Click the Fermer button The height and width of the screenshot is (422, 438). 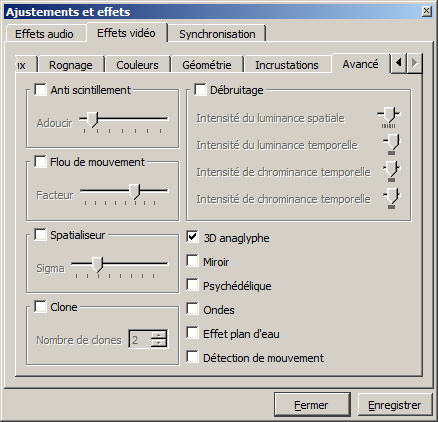(x=312, y=405)
